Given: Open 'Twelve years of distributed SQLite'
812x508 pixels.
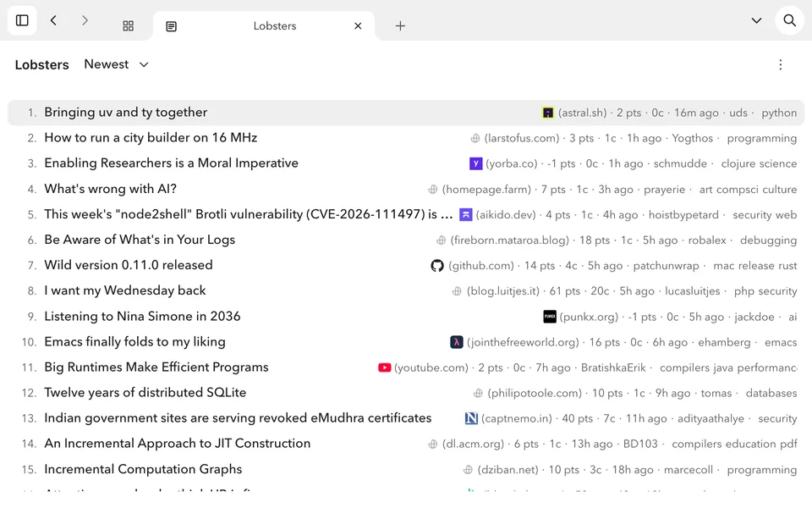Looking at the screenshot, I should [x=145, y=392].
